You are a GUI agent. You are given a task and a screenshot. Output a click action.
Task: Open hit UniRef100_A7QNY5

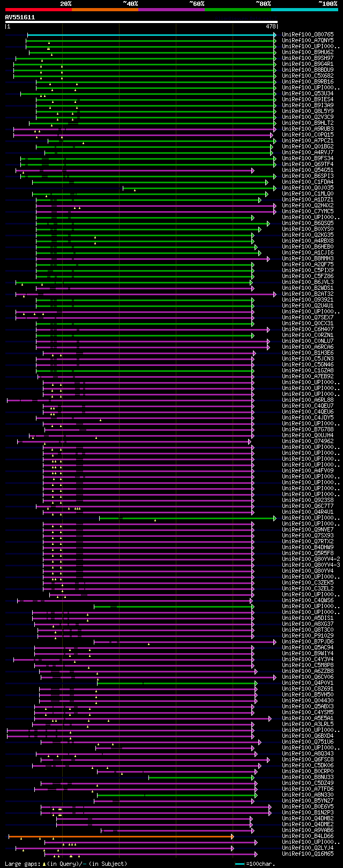(x=308, y=40)
